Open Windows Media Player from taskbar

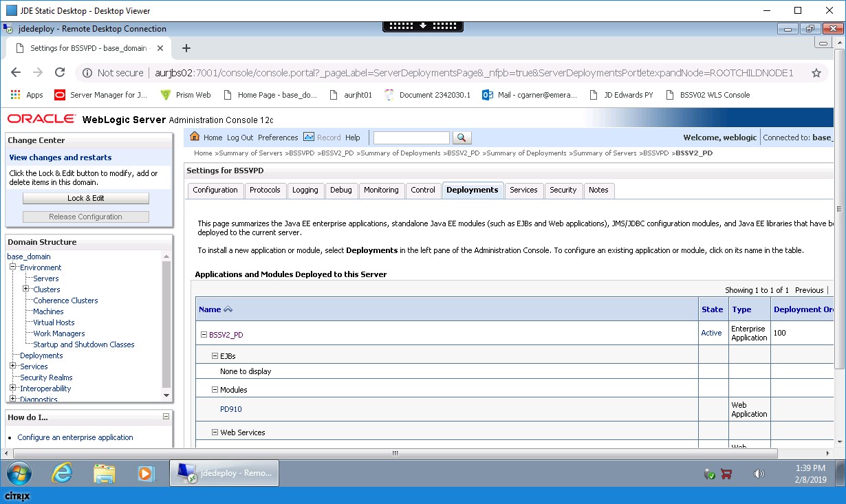pyautogui.click(x=145, y=473)
